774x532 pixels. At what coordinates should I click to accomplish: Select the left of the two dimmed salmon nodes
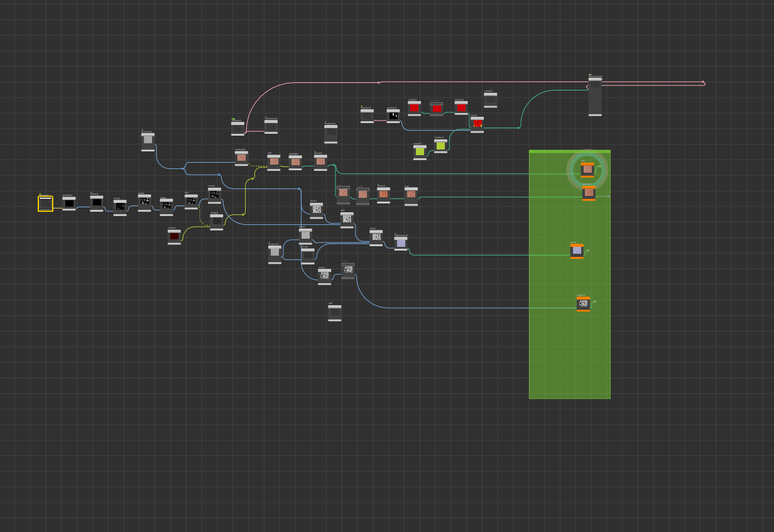tap(343, 195)
